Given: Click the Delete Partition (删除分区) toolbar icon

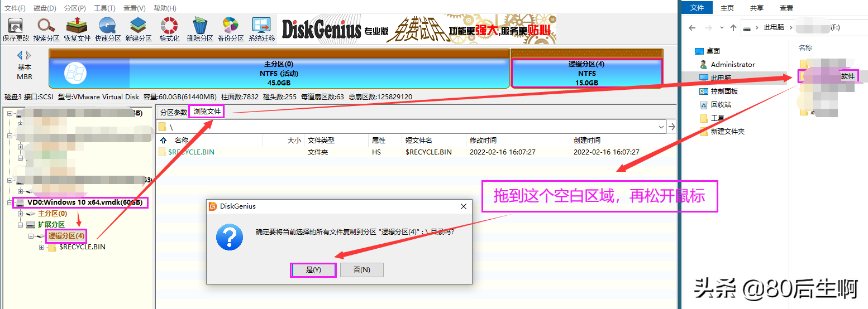Looking at the screenshot, I should pos(200,30).
